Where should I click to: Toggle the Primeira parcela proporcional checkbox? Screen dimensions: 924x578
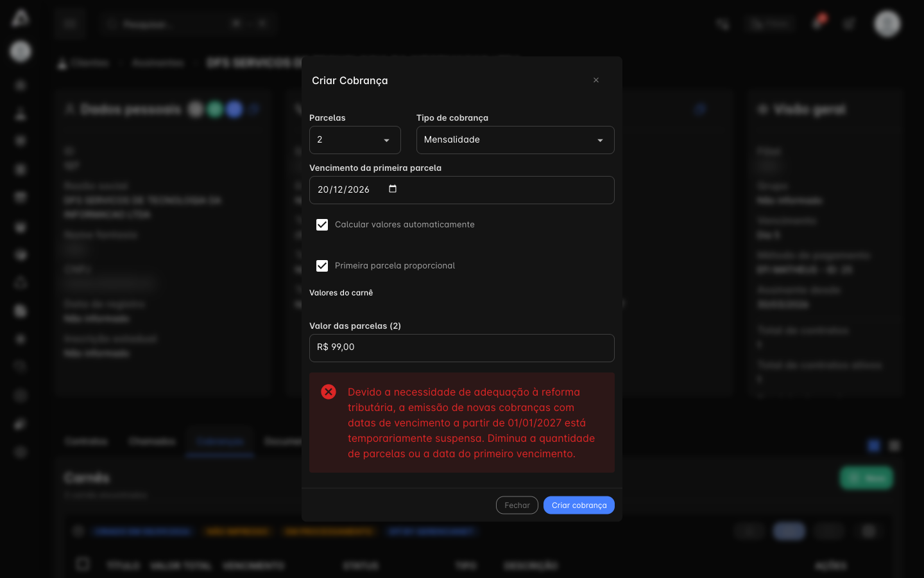coord(322,266)
